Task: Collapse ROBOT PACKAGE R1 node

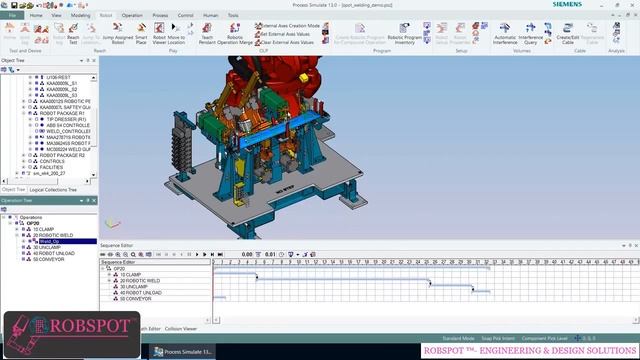Action: click(24, 113)
